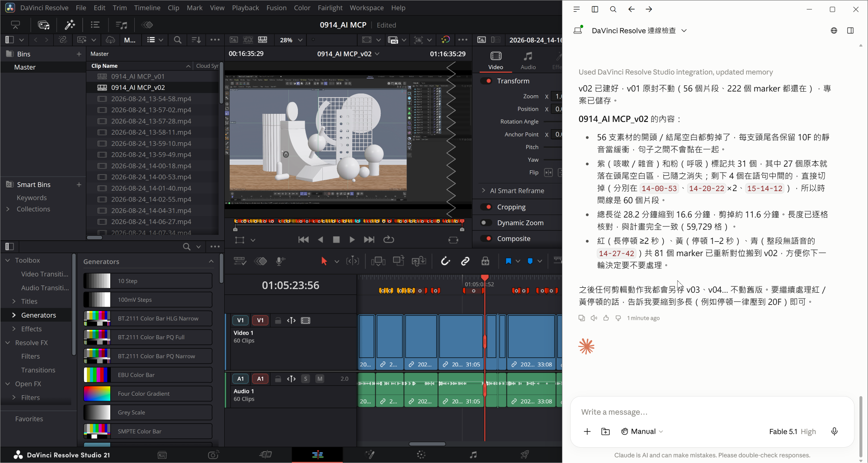Open the Fable 5.1 model selector
The width and height of the screenshot is (868, 463).
pos(793,431)
